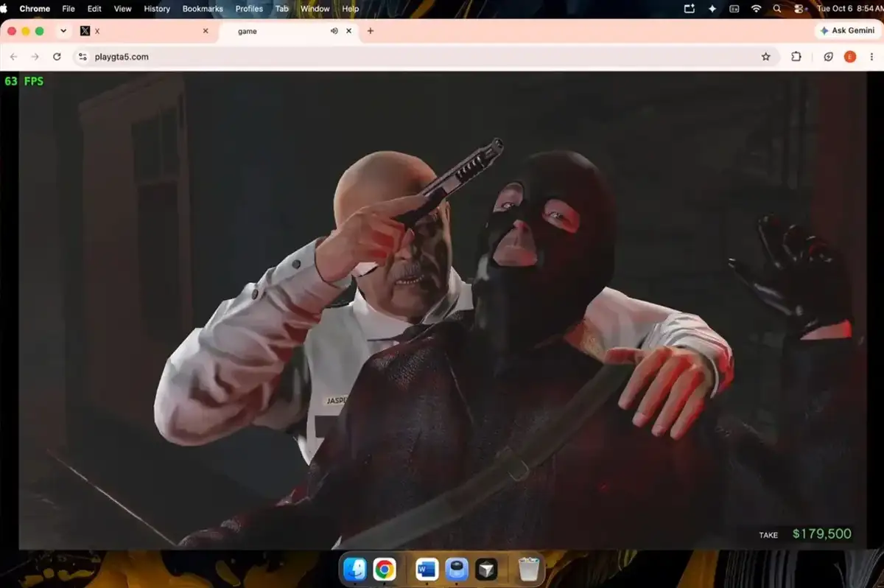Image resolution: width=884 pixels, height=588 pixels.
Task: Open Google Chrome from the Dock
Action: [x=384, y=570]
